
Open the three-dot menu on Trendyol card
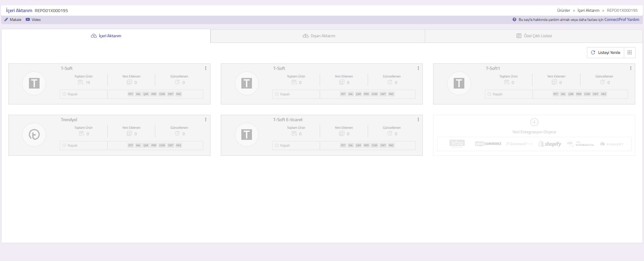pyautogui.click(x=206, y=120)
